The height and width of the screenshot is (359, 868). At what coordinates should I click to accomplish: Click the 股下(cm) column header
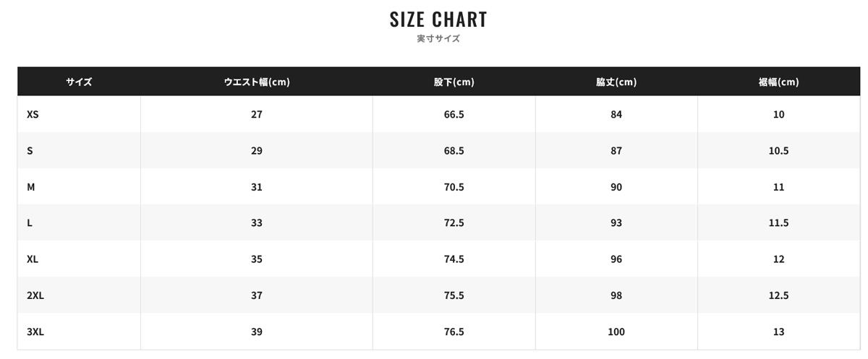(x=454, y=82)
